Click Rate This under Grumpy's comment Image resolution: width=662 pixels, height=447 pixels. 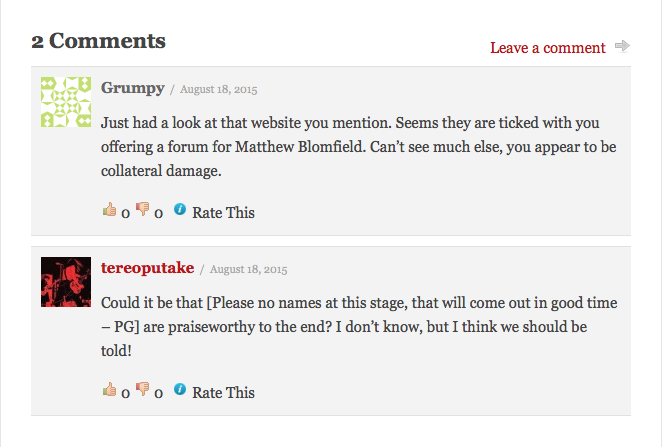pos(223,212)
